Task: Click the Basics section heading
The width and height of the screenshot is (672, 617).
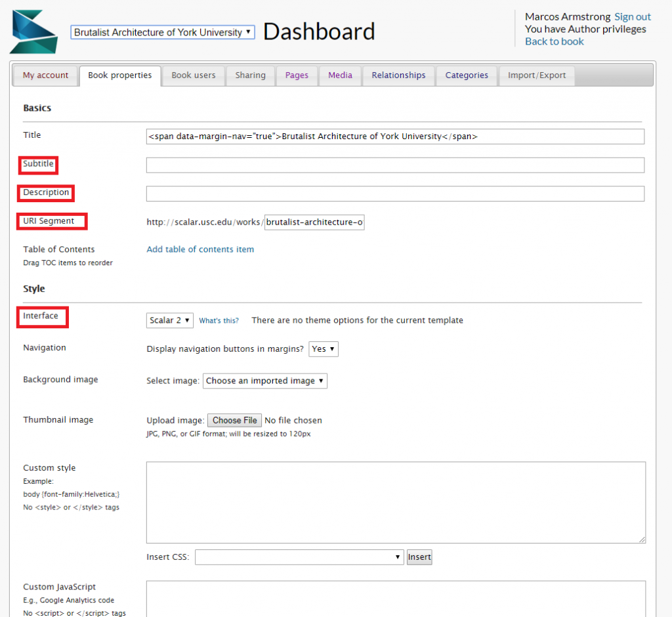Action: click(x=37, y=108)
